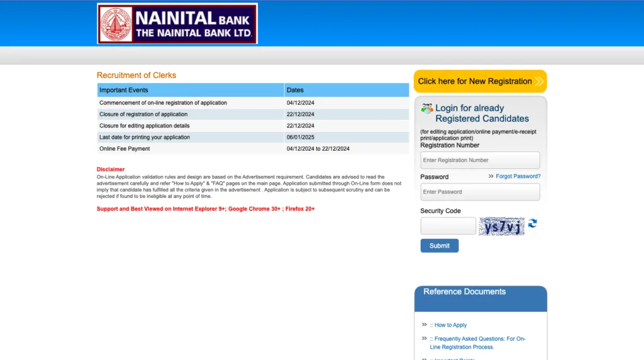Viewport: 644px width, 360px height.
Task: Click the Important Events column header
Action: [191, 90]
